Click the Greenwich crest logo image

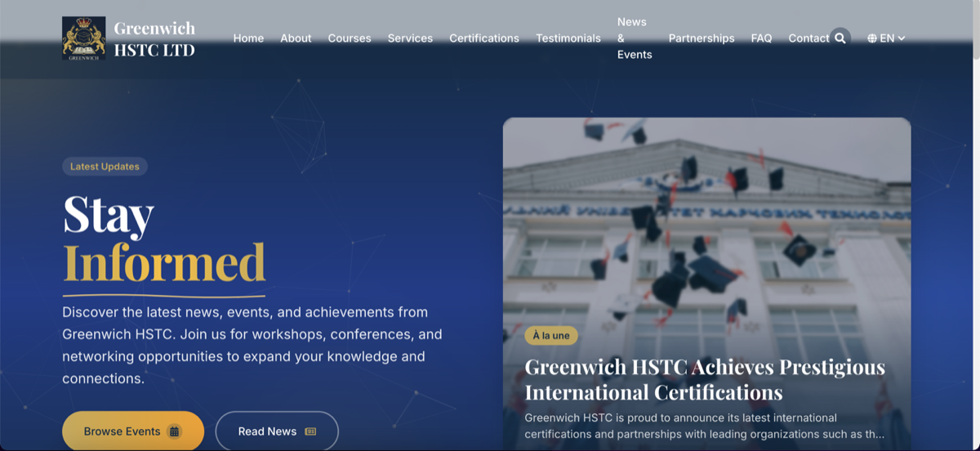(83, 38)
